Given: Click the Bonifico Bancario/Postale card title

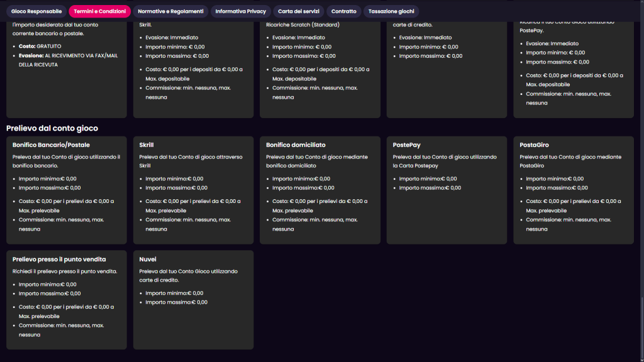Looking at the screenshot, I should (51, 145).
